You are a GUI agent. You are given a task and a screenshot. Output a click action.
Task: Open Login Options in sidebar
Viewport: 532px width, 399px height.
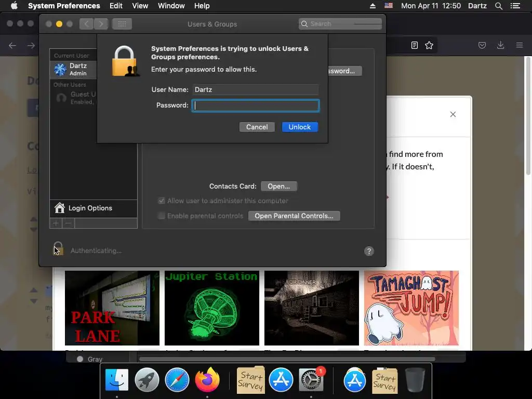tap(94, 208)
